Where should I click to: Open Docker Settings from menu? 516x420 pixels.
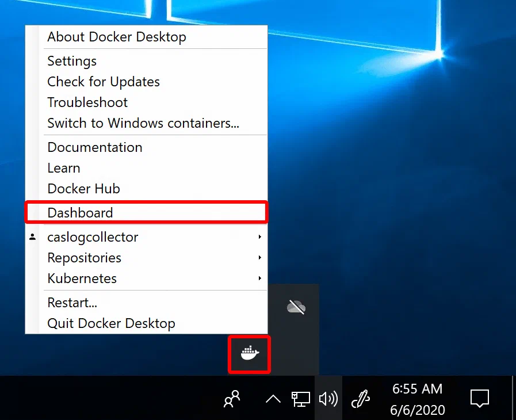coord(147,61)
